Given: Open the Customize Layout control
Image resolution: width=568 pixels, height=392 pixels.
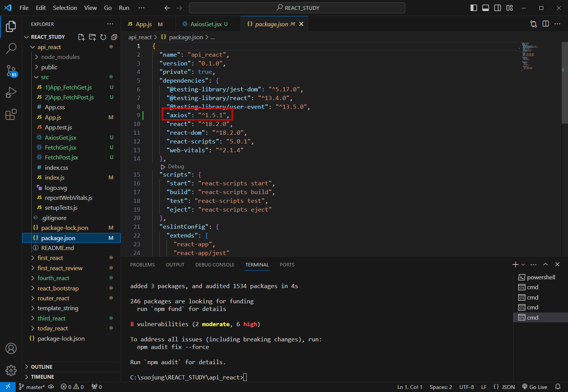Looking at the screenshot, I should pos(509,8).
